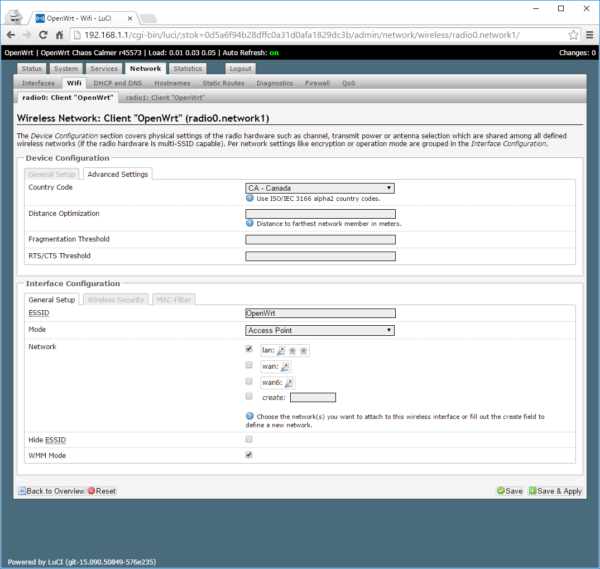Viewport: 600px width, 569px height.
Task: Open the Firewall submenu tab
Action: 317,84
